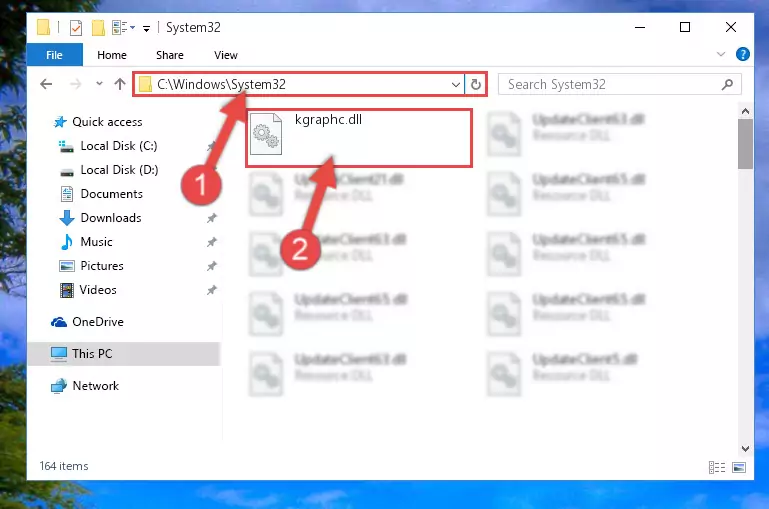Open Help with the question mark icon
The width and height of the screenshot is (769, 509).
point(743,54)
